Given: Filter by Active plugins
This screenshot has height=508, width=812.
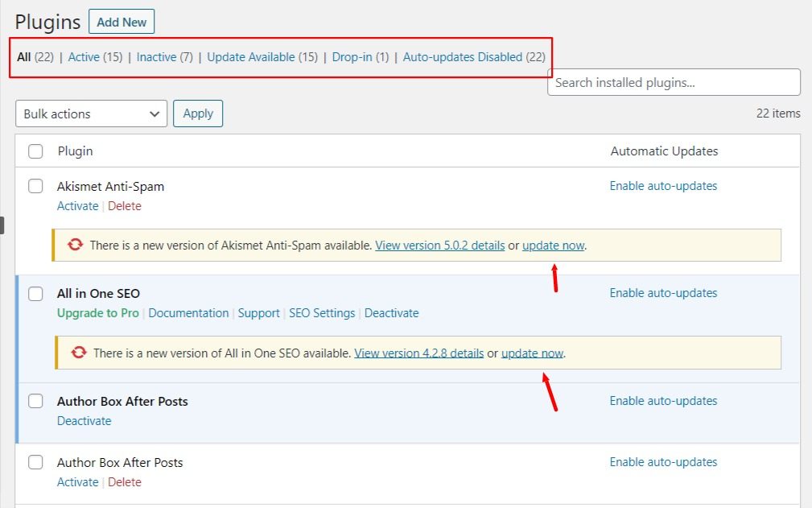Looking at the screenshot, I should click(x=84, y=57).
